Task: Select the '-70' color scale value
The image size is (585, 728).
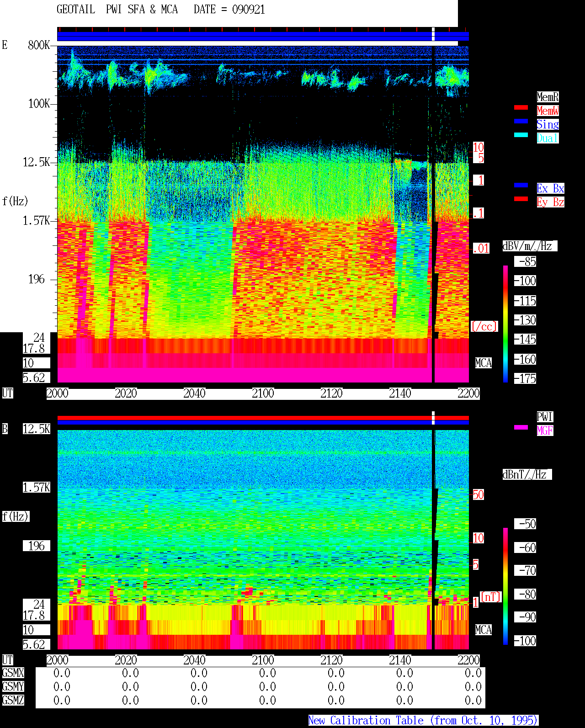Action: point(526,570)
